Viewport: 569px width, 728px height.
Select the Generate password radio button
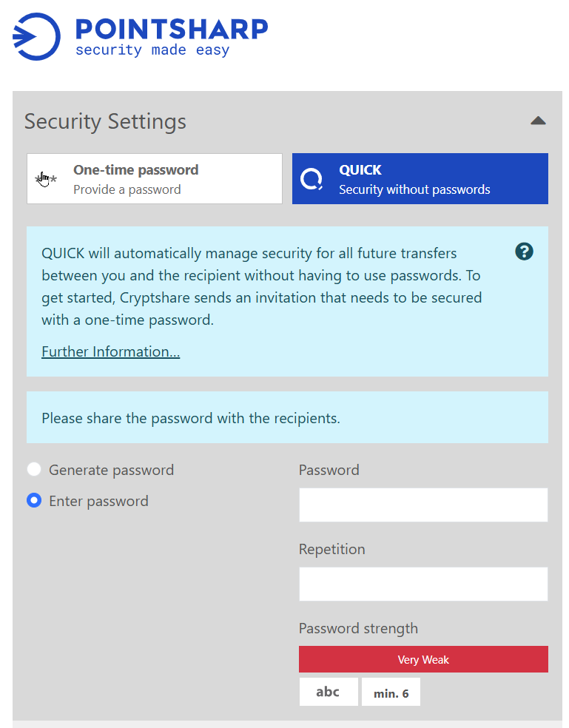pos(34,470)
